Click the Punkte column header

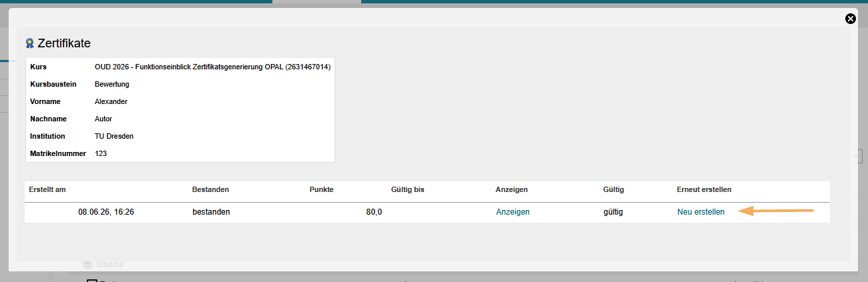coord(321,189)
